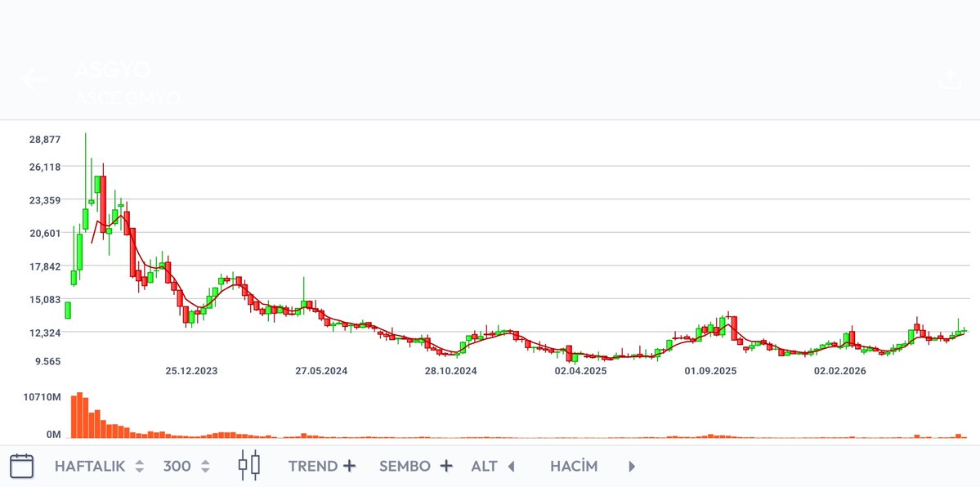980x487 pixels.
Task: Go to next sub-indicator with right arrow
Action: (x=632, y=467)
